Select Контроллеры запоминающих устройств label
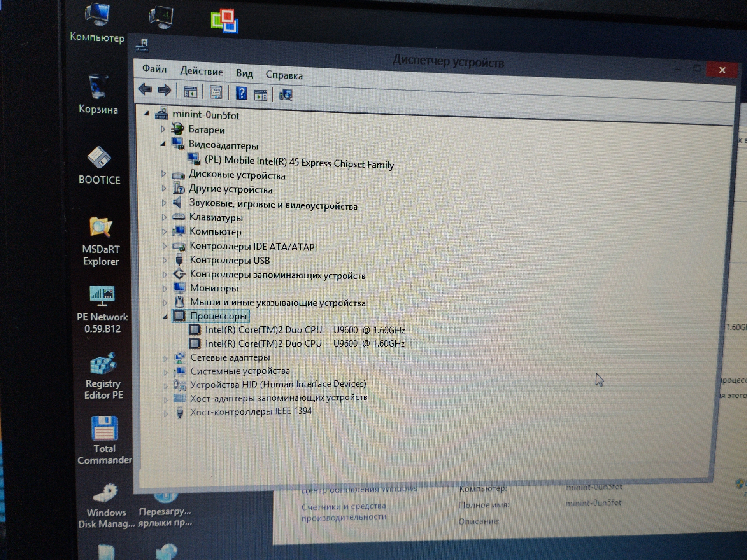Screen dimensions: 747x560 pos(277,275)
